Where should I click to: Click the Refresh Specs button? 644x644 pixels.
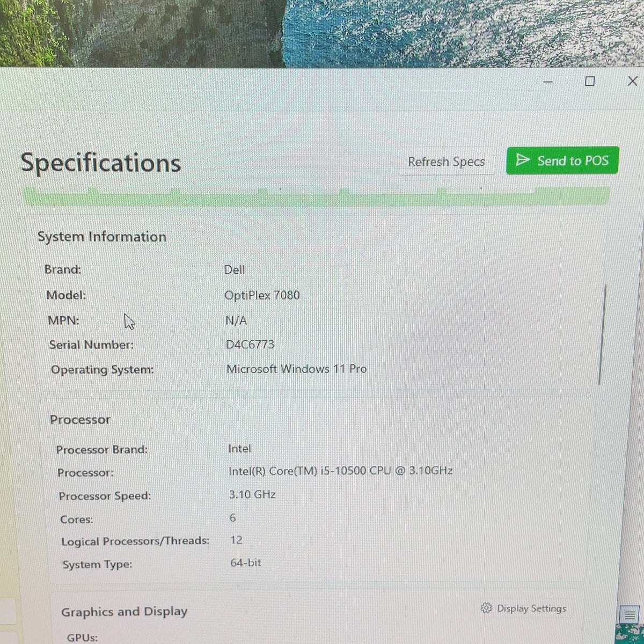point(446,162)
